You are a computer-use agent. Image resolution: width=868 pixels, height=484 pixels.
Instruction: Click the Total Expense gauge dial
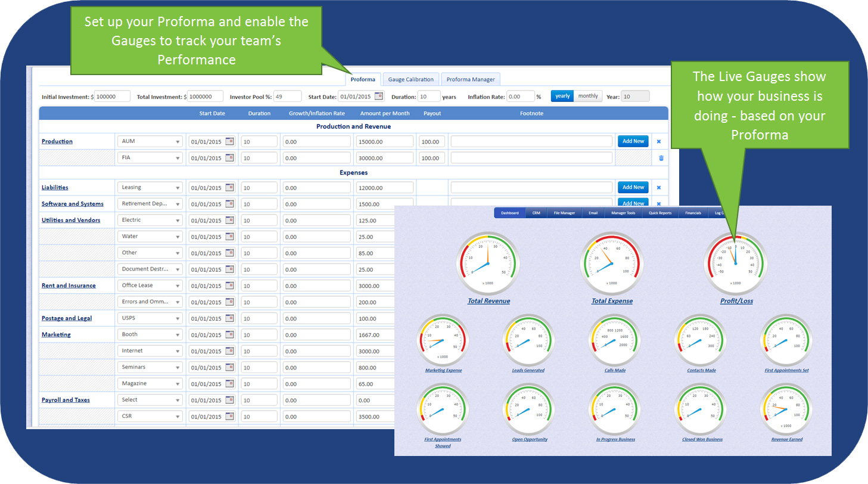click(612, 263)
